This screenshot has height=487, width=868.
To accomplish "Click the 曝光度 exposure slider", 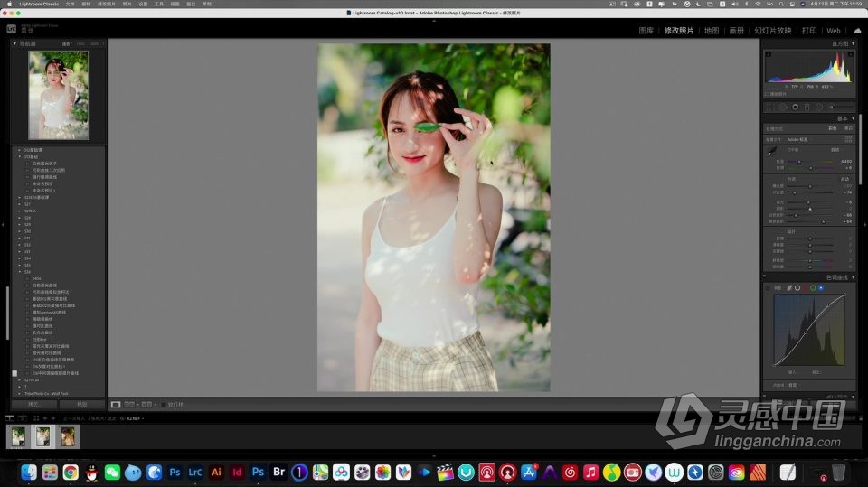I will (810, 186).
